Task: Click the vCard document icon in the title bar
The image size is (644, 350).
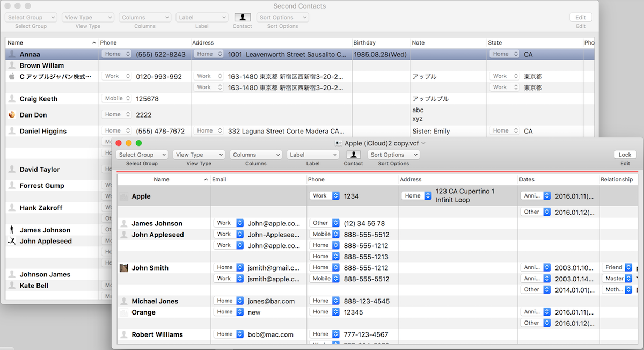Action: pyautogui.click(x=338, y=143)
